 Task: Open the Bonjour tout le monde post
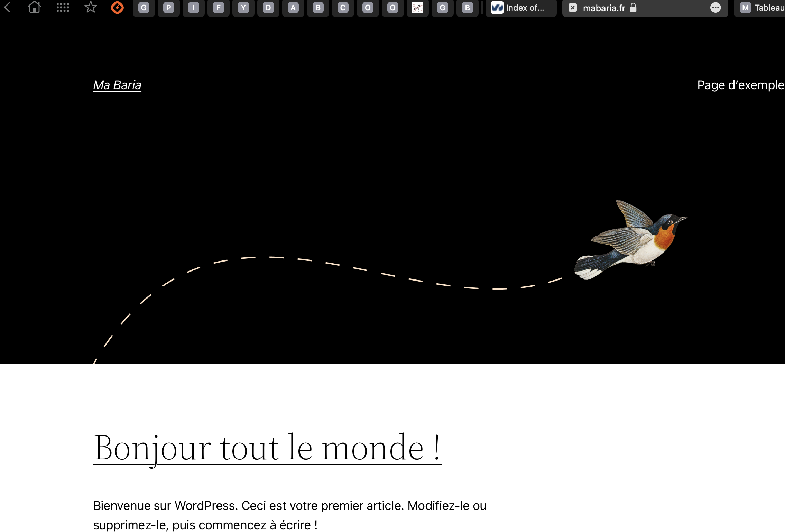pyautogui.click(x=267, y=448)
